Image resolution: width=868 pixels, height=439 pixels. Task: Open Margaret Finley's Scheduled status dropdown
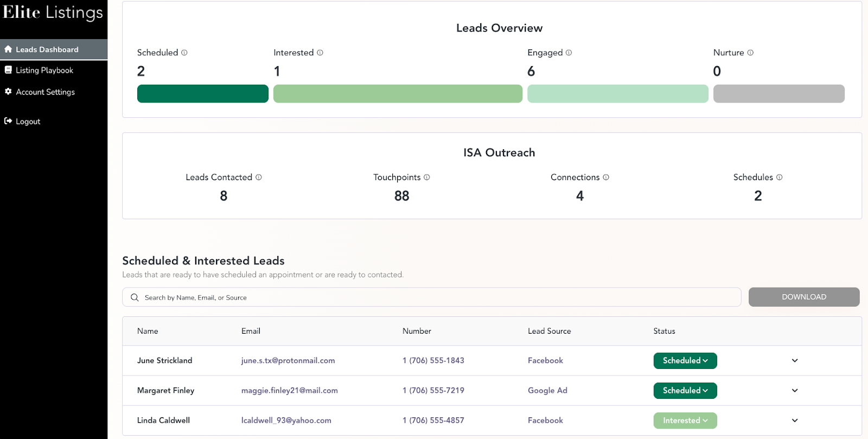coord(685,391)
